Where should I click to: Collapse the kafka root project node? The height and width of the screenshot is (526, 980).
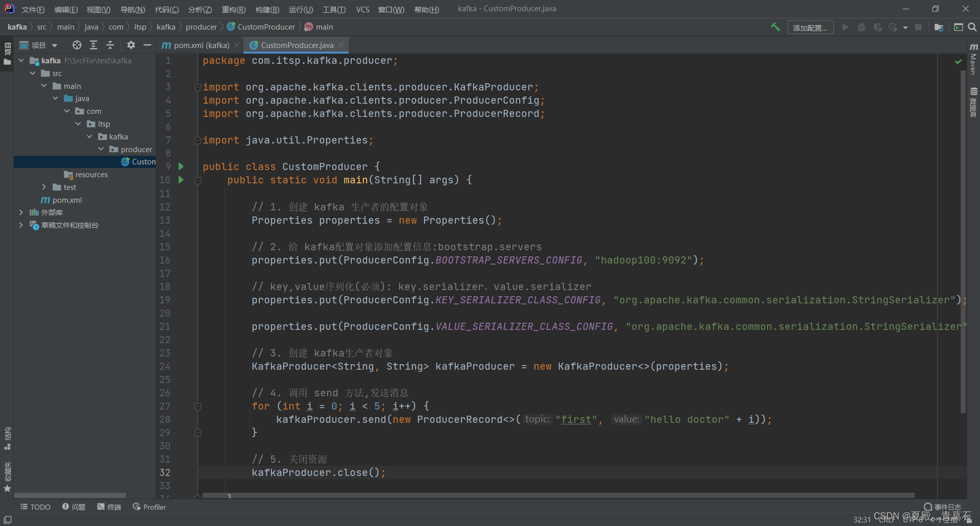(x=21, y=60)
